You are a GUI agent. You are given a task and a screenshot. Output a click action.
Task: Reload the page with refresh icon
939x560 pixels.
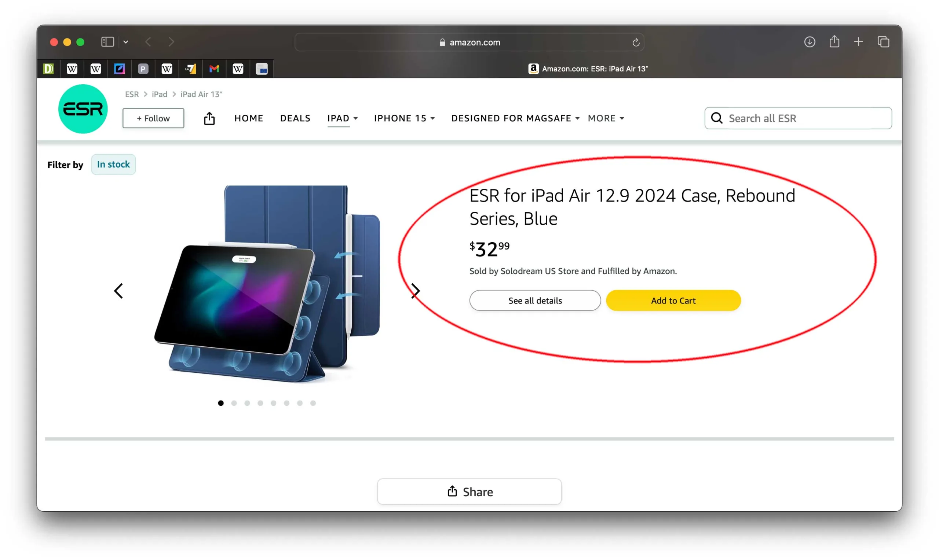click(x=635, y=42)
